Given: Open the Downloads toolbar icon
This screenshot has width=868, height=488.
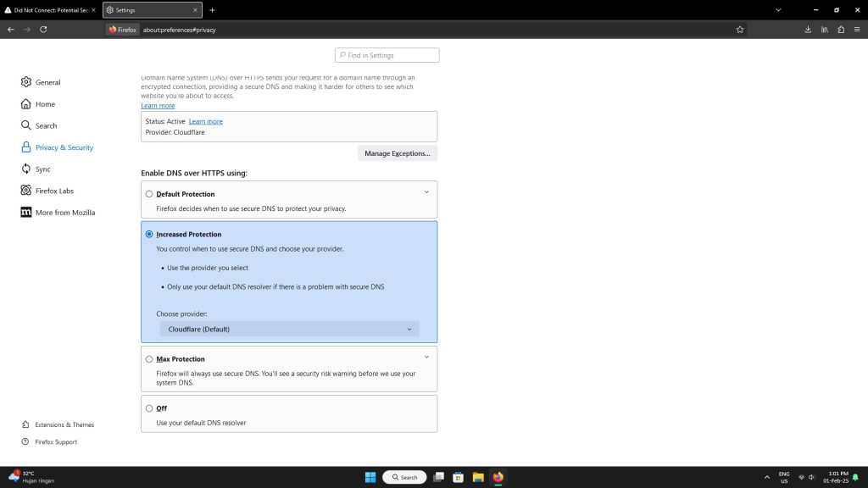Looking at the screenshot, I should point(808,29).
